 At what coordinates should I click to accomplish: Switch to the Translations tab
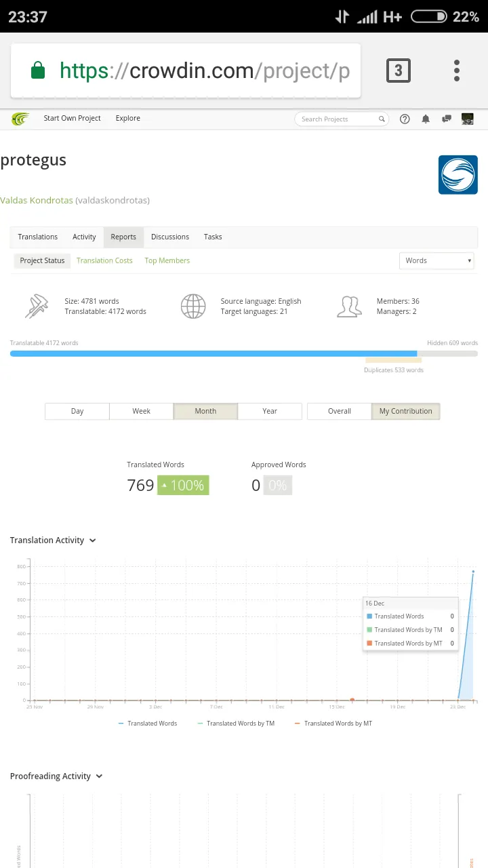click(38, 237)
